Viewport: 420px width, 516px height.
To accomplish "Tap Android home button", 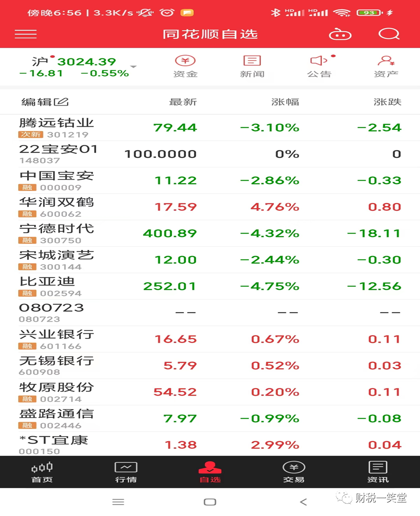I will pyautogui.click(x=210, y=502).
